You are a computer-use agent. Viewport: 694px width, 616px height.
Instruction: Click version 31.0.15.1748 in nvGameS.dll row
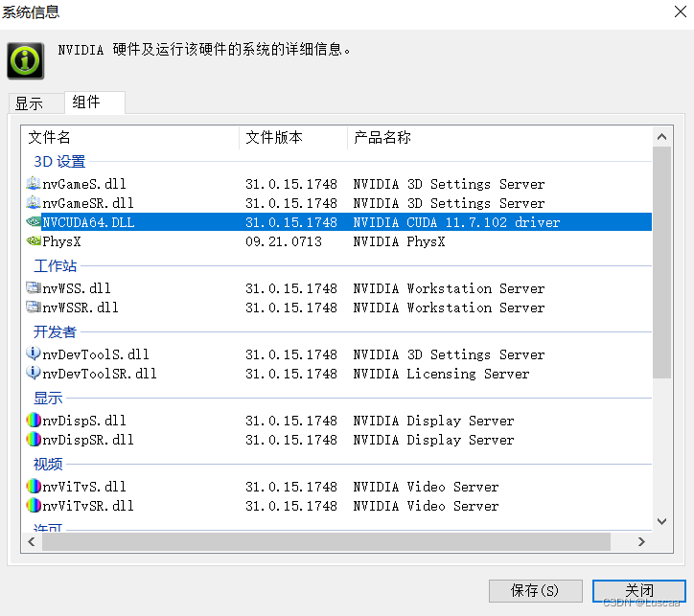pyautogui.click(x=291, y=184)
